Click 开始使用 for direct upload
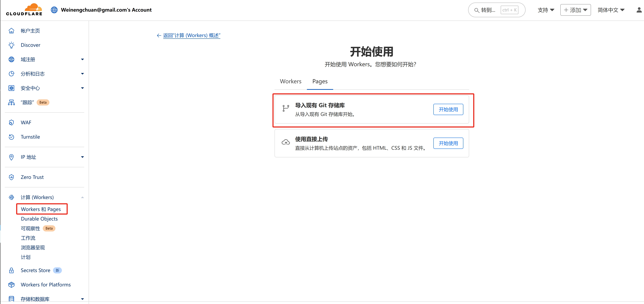Screen dimensions: 644x304 pyautogui.click(x=448, y=143)
